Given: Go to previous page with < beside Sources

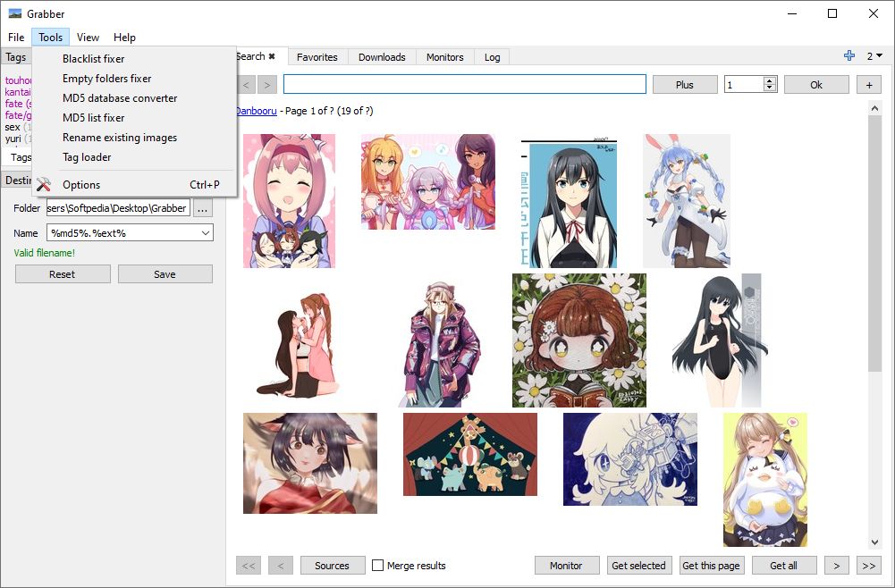Looking at the screenshot, I should [x=280, y=565].
